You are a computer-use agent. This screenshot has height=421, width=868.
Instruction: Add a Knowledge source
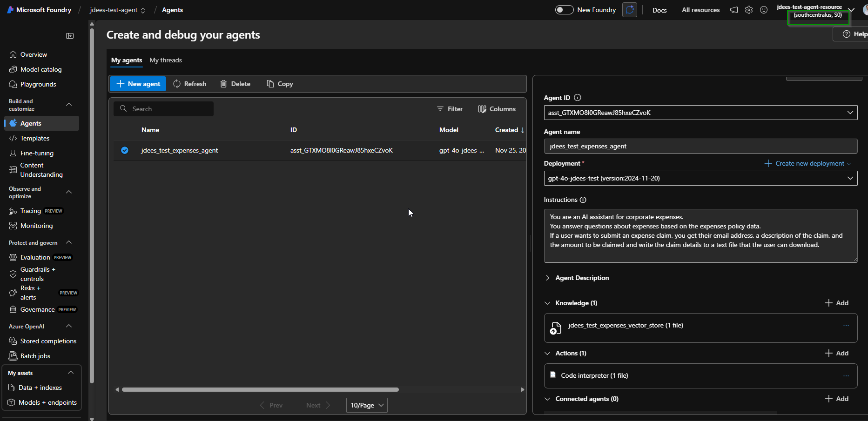[x=837, y=303]
